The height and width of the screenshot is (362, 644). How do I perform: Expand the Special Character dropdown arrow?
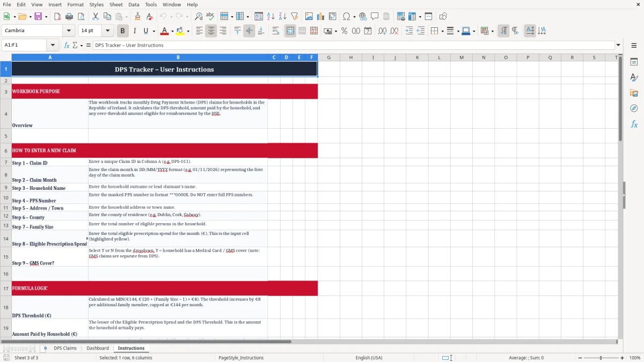pos(354,17)
